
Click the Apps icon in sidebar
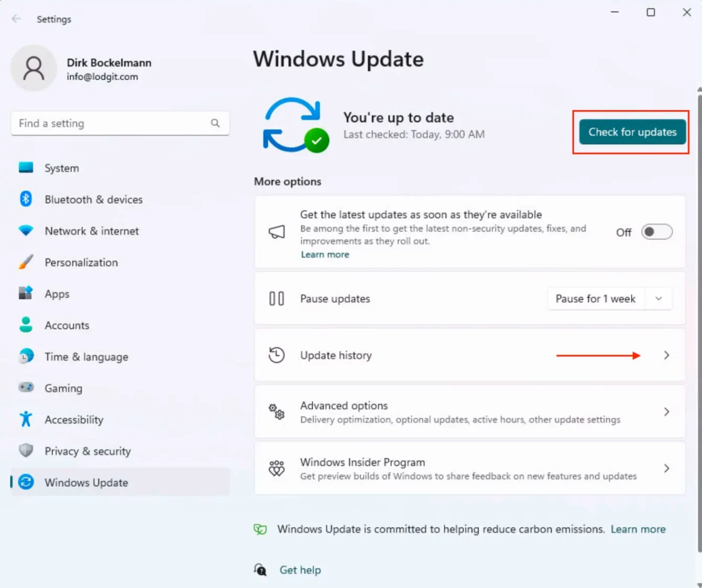point(26,293)
